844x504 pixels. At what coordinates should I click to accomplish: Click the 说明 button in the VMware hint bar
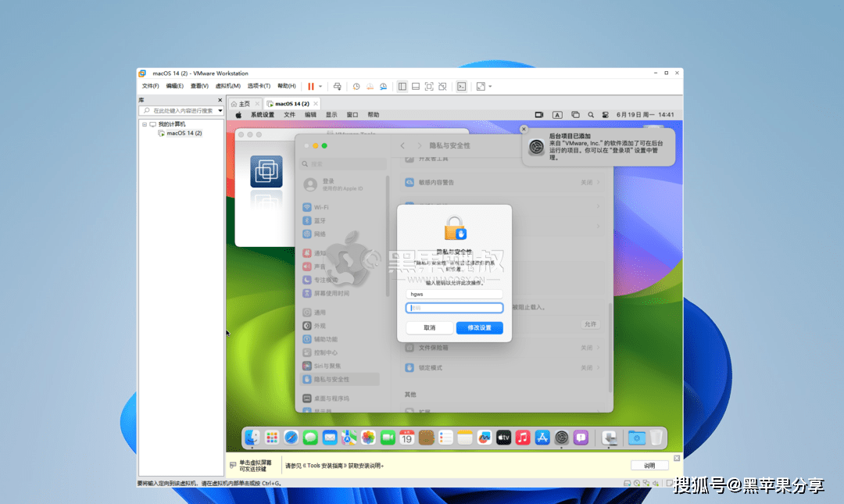[x=649, y=465]
